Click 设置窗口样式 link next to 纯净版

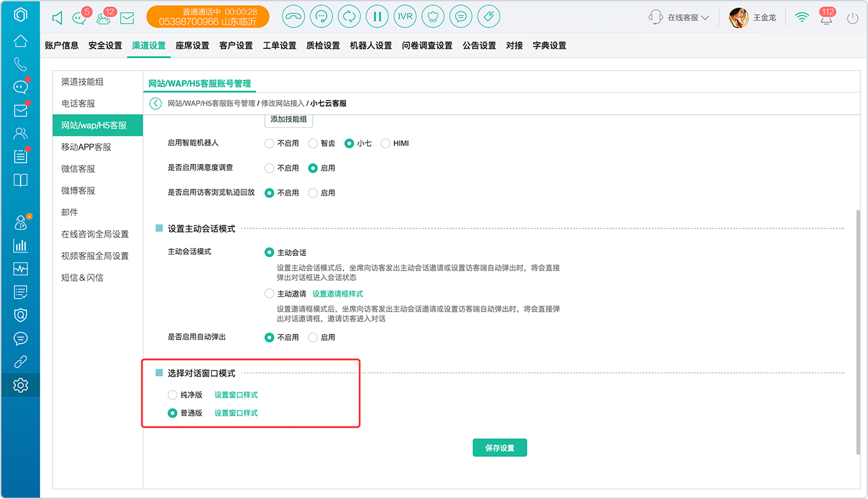[x=236, y=395]
